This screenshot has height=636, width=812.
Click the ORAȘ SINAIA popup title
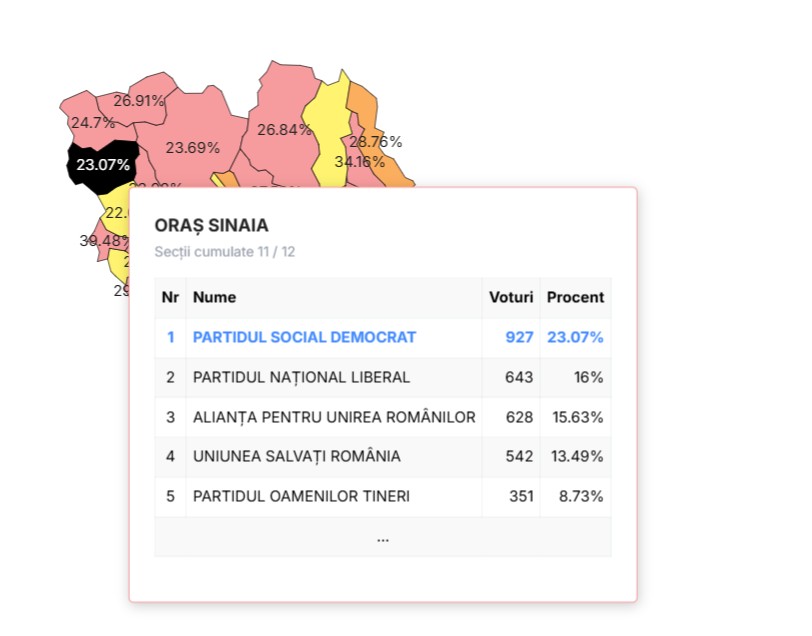coord(211,226)
